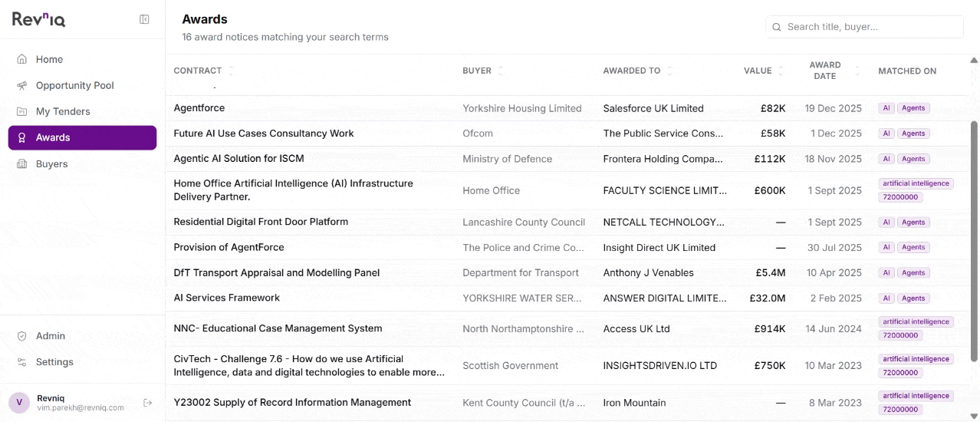Sort by the Awarded To column
980x422 pixels.
(x=637, y=71)
